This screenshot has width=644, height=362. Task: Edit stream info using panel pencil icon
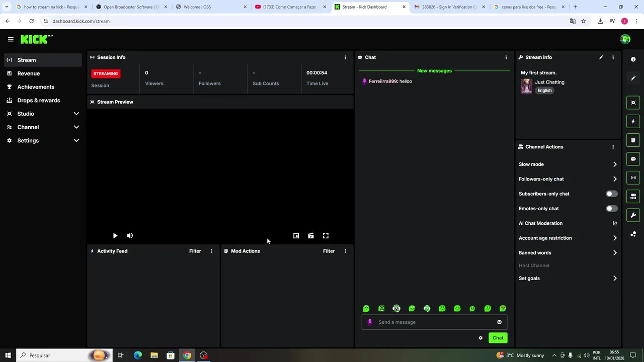[x=601, y=57]
